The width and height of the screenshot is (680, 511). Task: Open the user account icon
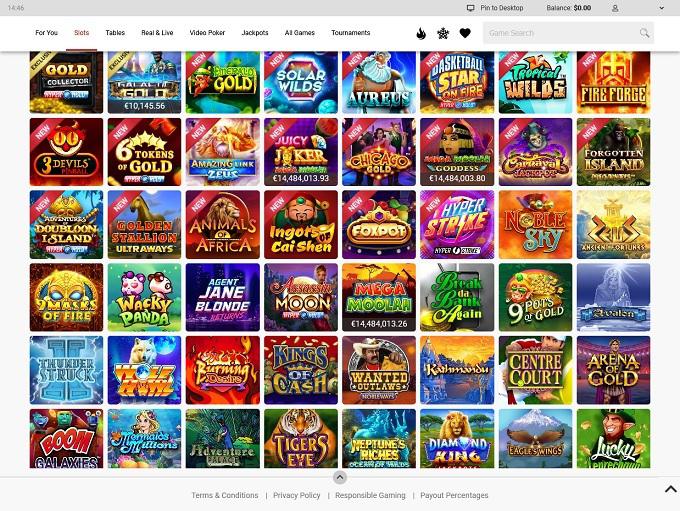coord(615,8)
